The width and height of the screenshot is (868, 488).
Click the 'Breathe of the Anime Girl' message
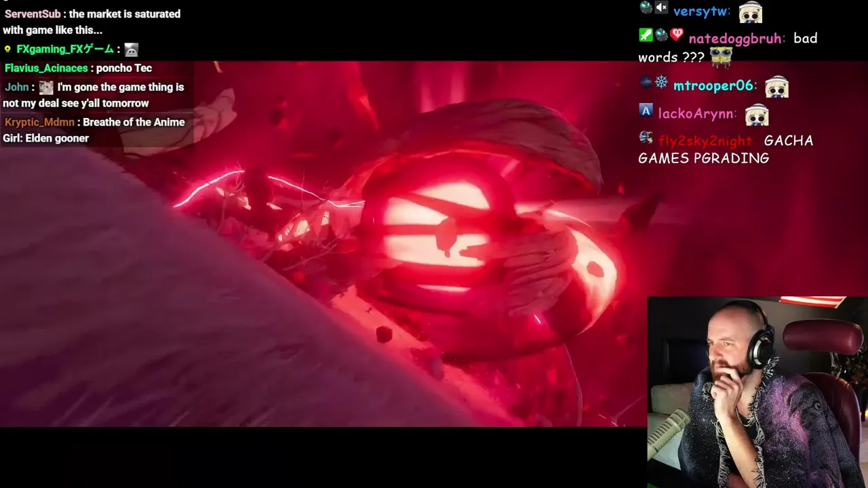pyautogui.click(x=94, y=130)
